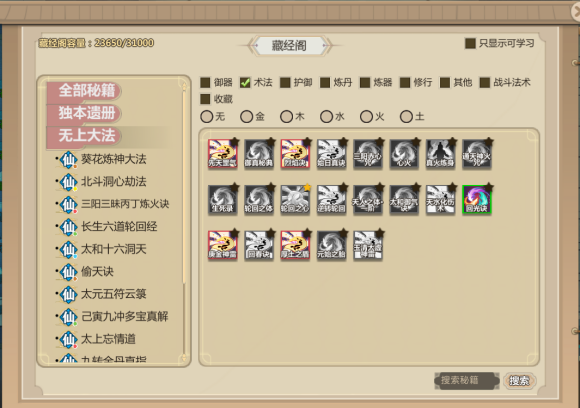The width and height of the screenshot is (580, 408).
Task: Click the 天水化伤术 skill icon
Action: pos(441,200)
